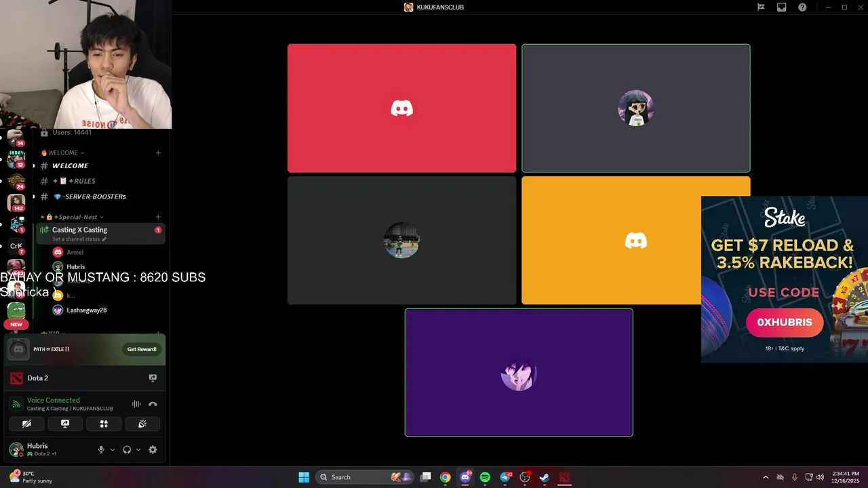Open the tray volume speaker icon

click(x=820, y=477)
